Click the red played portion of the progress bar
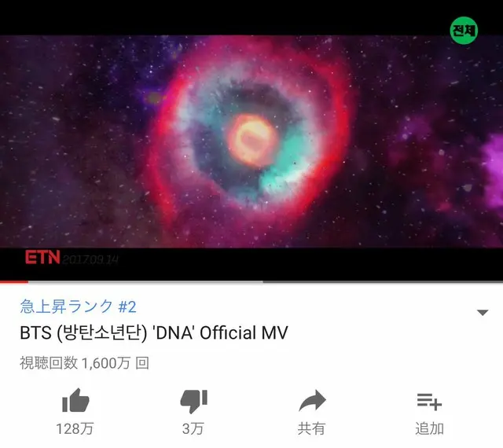503x448 pixels. pos(14,281)
